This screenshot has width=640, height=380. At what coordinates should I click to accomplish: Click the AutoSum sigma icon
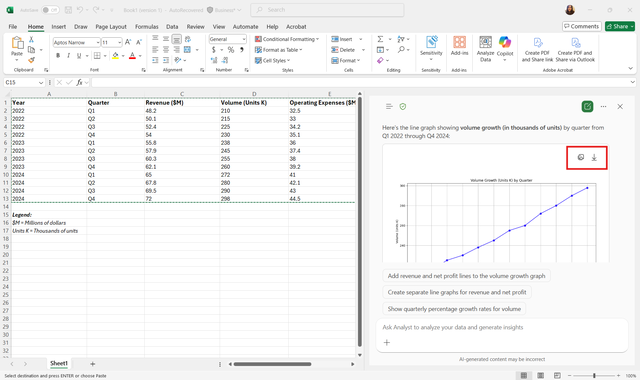pos(380,39)
